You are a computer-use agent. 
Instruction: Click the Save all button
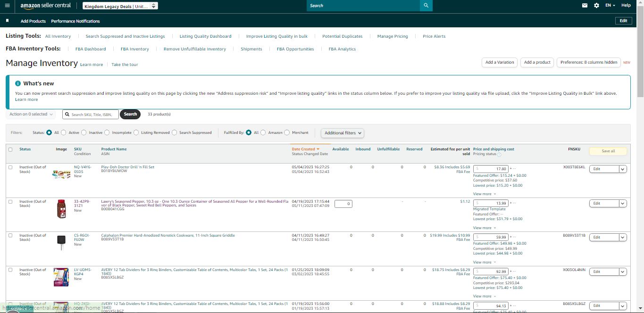(608, 151)
